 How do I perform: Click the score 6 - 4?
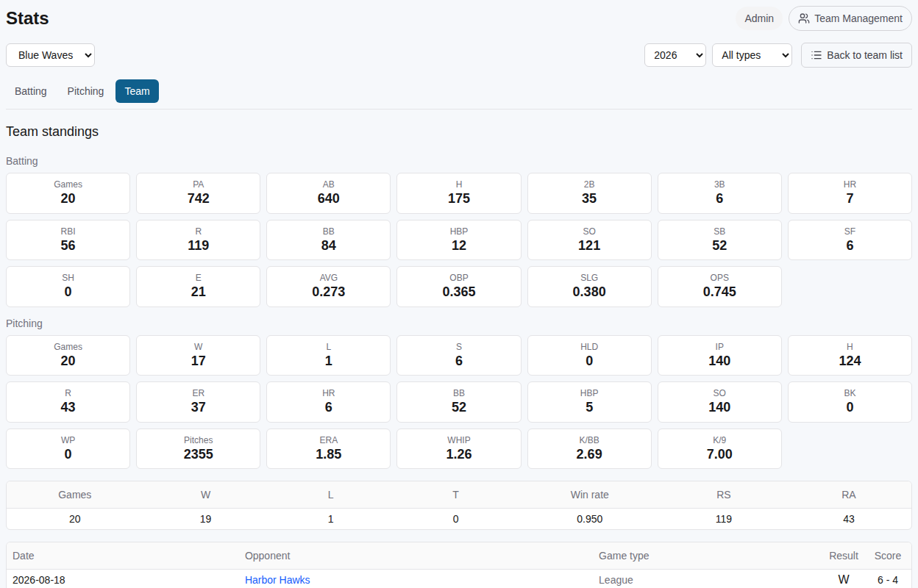[888, 580]
